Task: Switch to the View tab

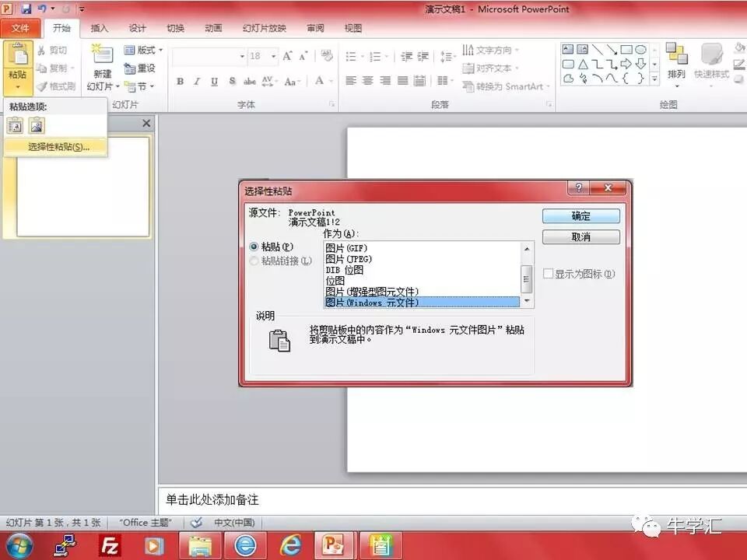Action: (353, 28)
